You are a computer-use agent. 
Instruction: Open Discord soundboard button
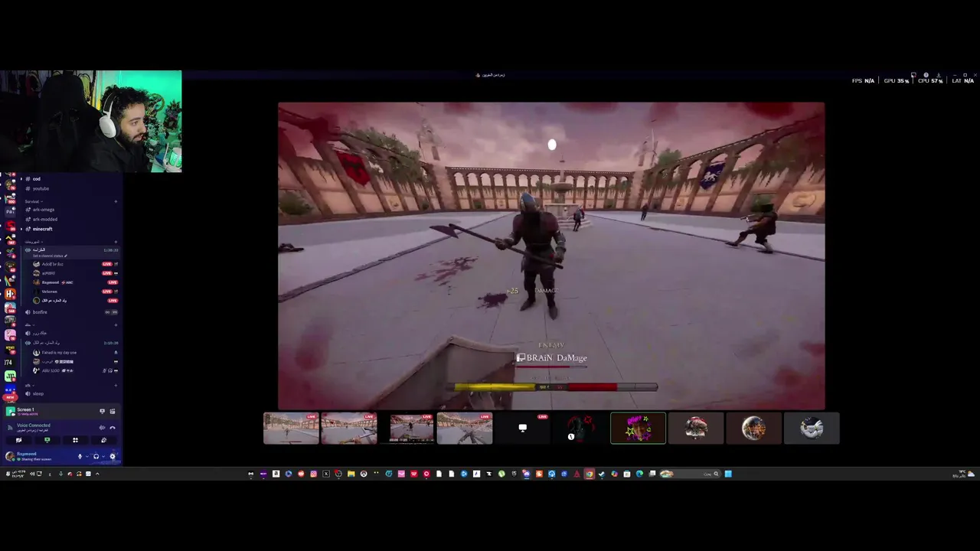pos(103,440)
